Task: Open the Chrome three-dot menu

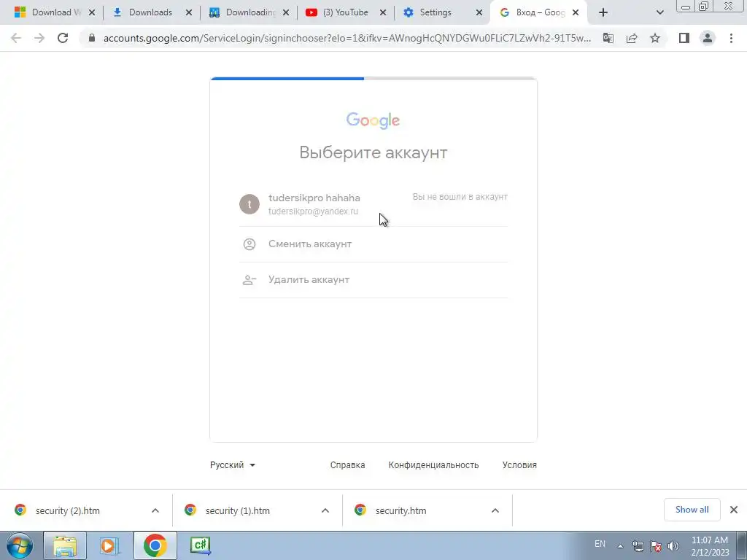Action: 731,38
